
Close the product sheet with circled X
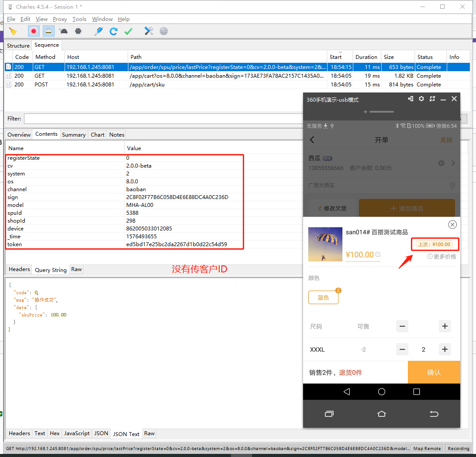click(452, 224)
